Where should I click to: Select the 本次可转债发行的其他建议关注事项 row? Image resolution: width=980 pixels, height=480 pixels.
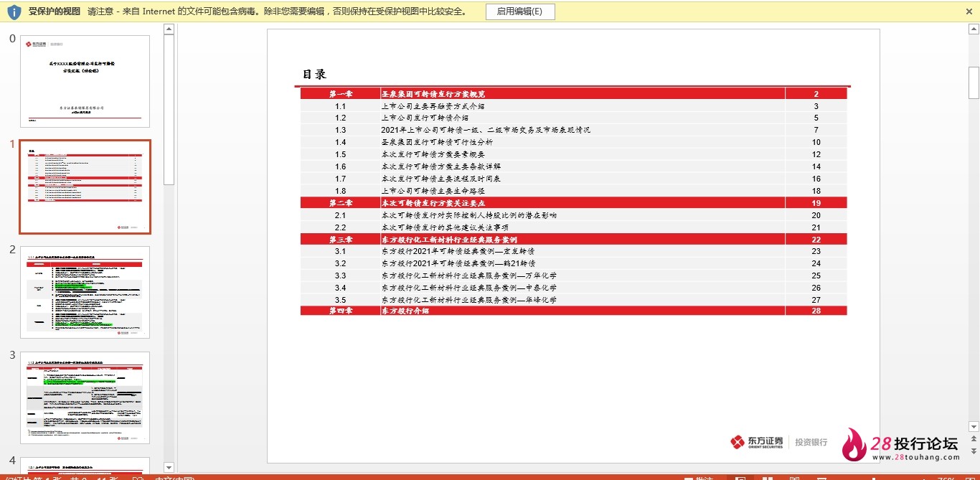click(574, 227)
